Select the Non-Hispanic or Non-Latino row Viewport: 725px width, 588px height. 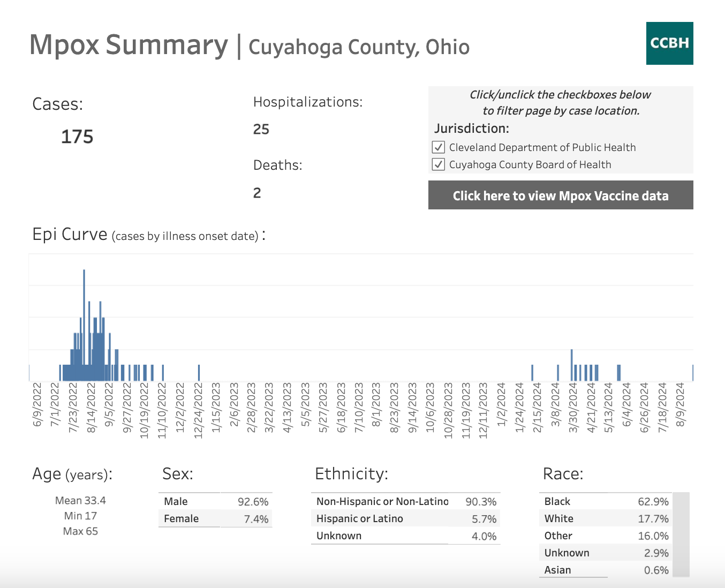click(x=405, y=501)
